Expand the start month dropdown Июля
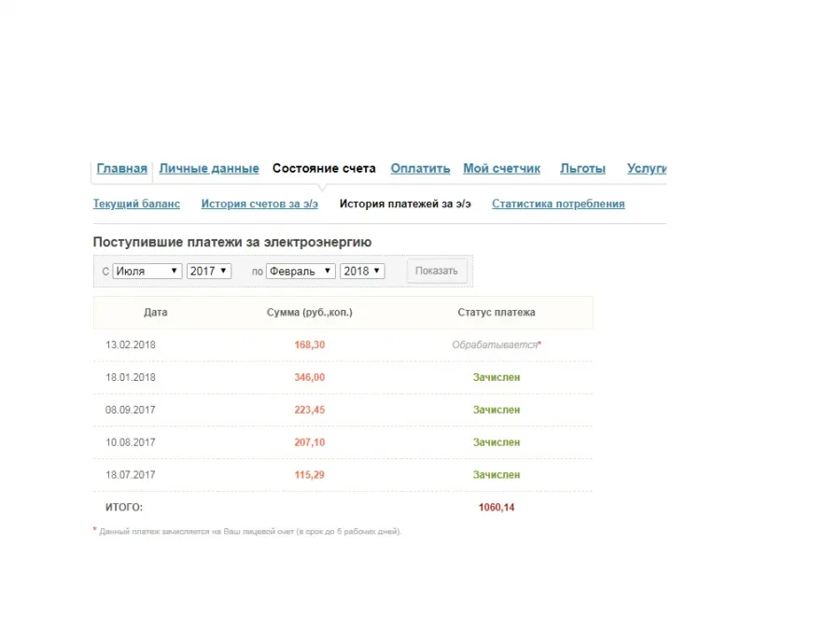 pyautogui.click(x=147, y=271)
